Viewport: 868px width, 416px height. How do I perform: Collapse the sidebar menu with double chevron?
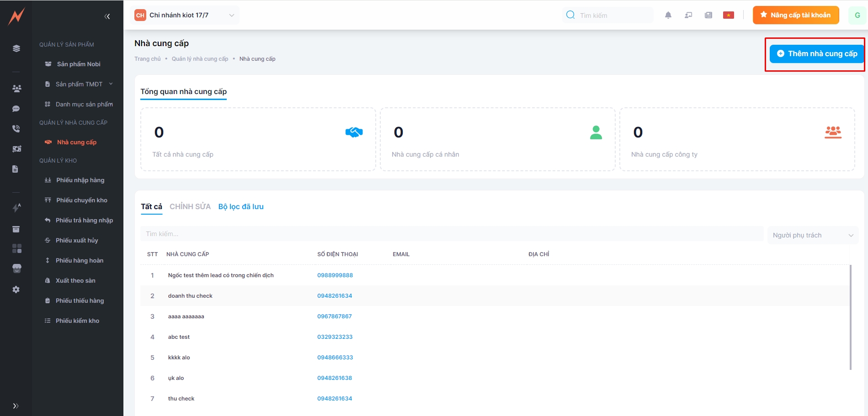pyautogui.click(x=107, y=16)
